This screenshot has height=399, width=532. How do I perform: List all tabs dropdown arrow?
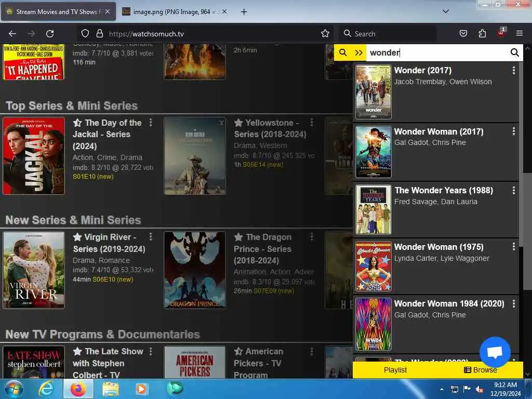pyautogui.click(x=446, y=11)
